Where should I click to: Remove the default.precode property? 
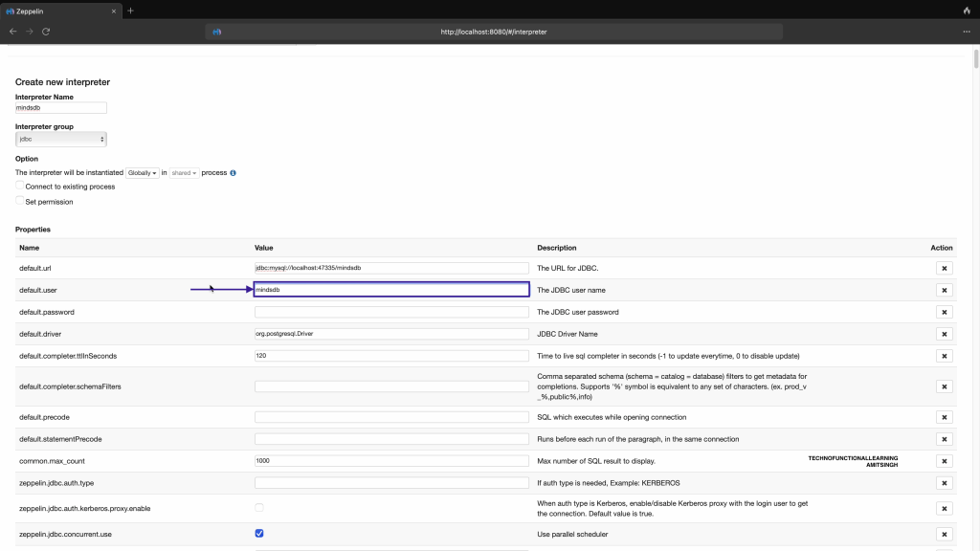(x=943, y=418)
